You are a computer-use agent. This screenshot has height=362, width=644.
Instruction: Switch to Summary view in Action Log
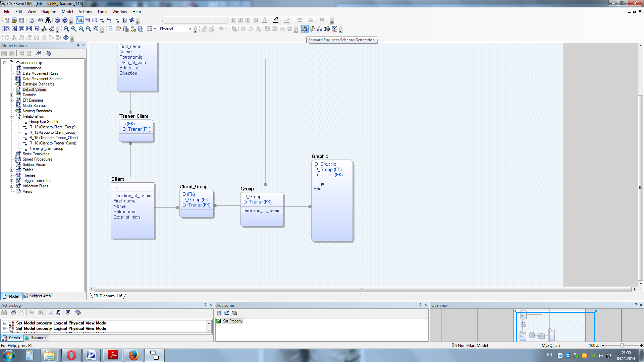[x=36, y=338]
